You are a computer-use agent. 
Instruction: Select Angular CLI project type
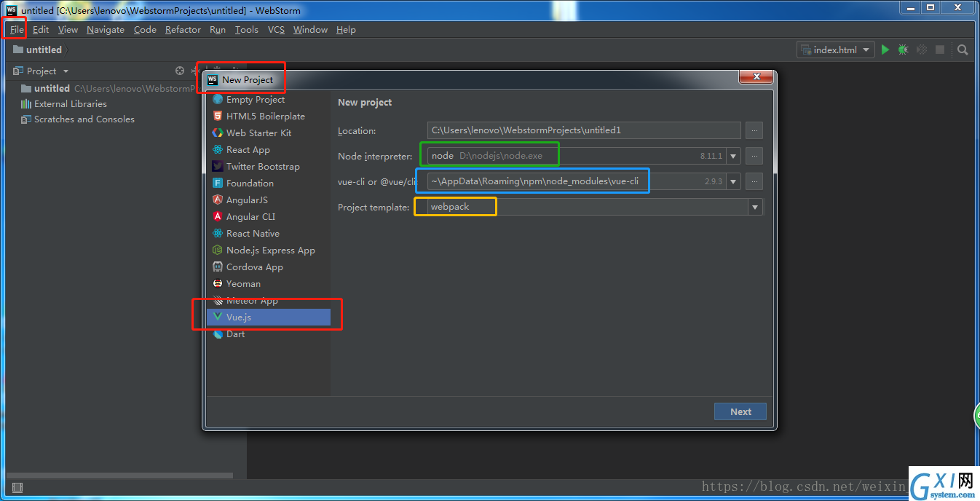269,217
